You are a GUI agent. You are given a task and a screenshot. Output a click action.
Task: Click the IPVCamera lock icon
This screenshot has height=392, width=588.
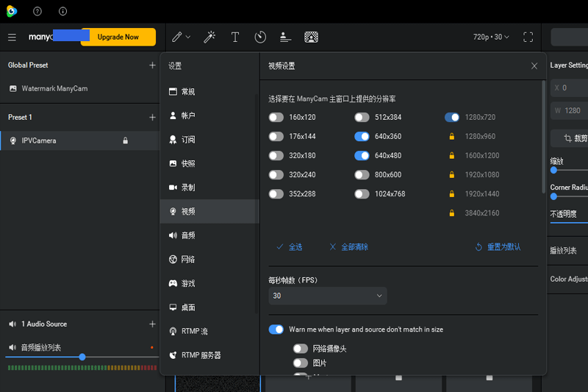pos(125,140)
